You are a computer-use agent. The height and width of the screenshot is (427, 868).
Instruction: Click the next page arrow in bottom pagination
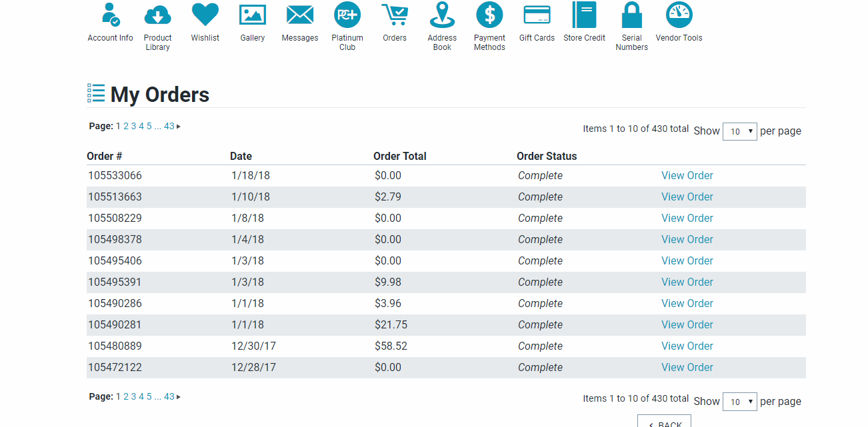(x=179, y=397)
